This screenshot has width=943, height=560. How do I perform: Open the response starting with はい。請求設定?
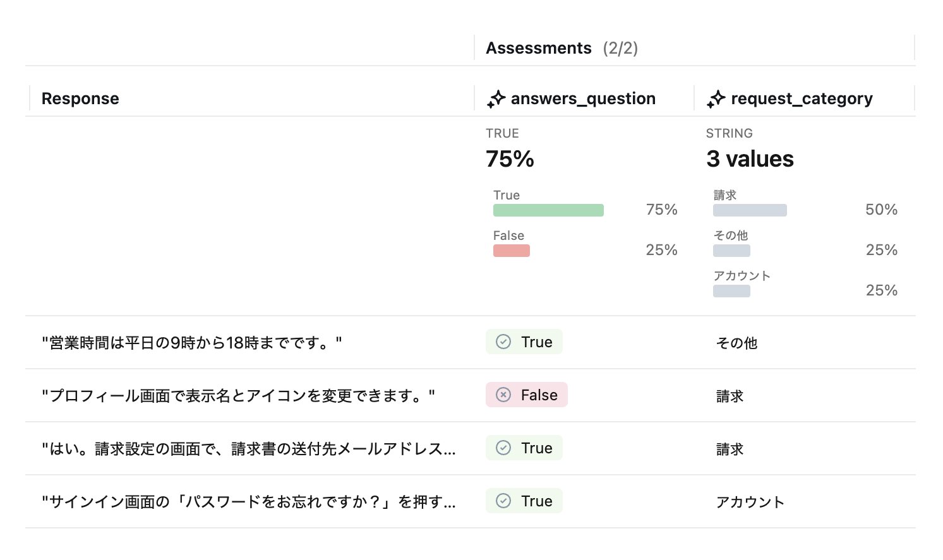point(249,449)
